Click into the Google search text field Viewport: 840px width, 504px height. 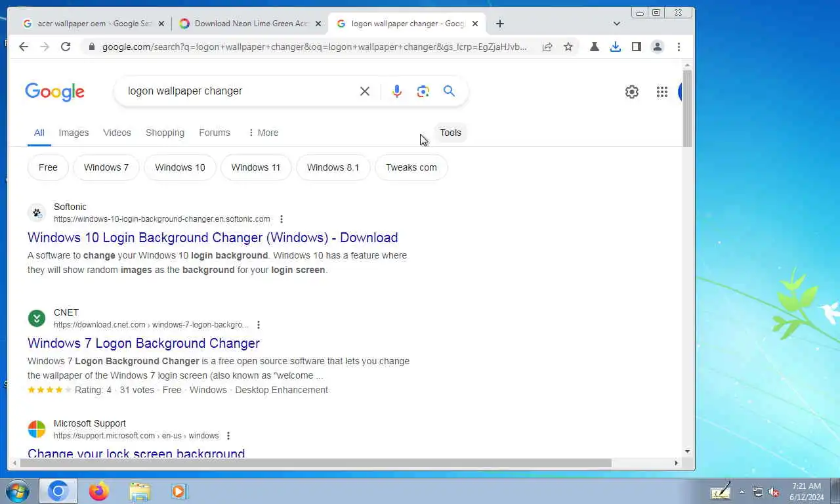point(240,91)
